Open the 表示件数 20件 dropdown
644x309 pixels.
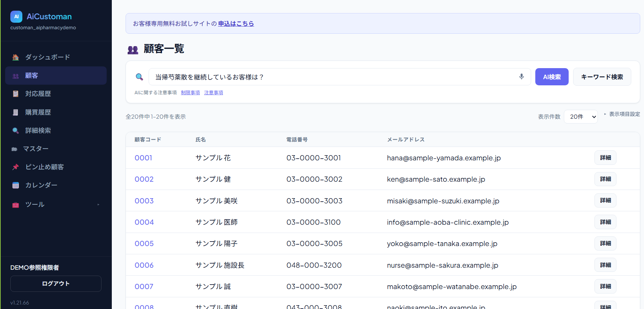[x=581, y=117]
